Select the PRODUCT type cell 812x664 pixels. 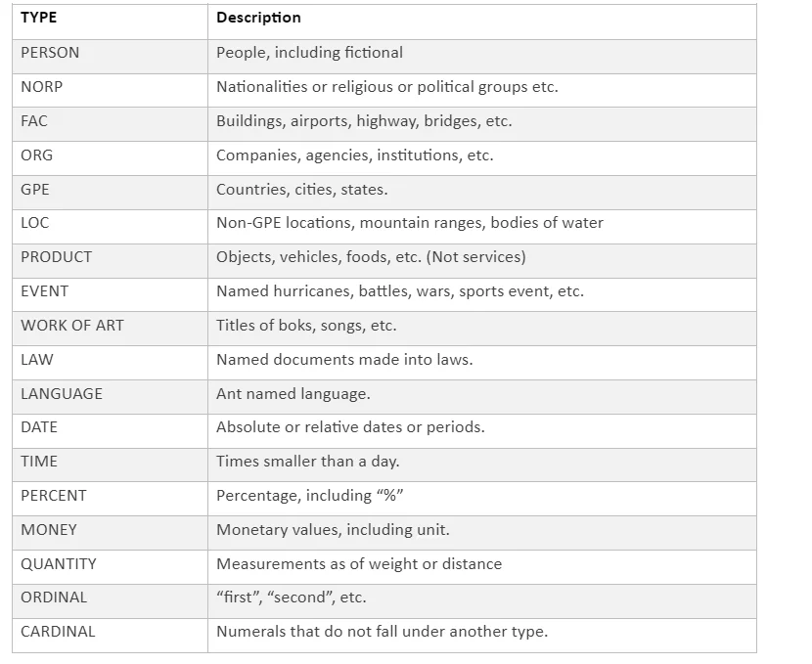(x=56, y=257)
